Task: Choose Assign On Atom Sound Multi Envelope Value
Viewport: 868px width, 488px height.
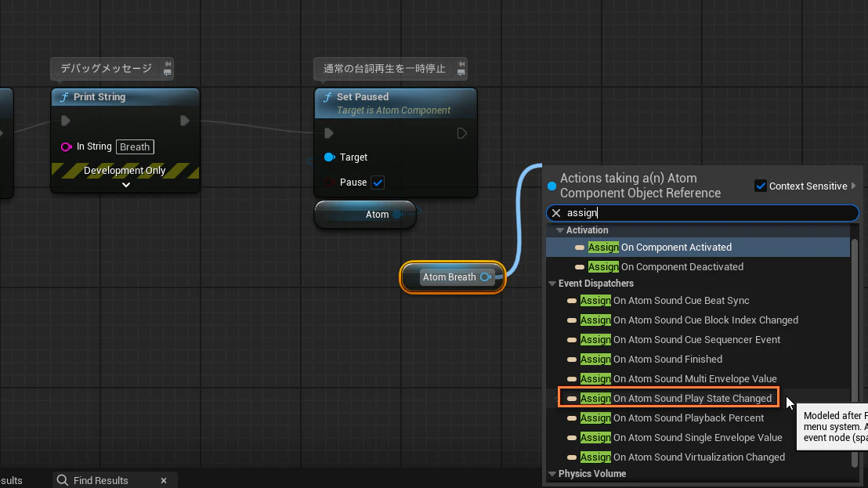Action: pos(698,379)
